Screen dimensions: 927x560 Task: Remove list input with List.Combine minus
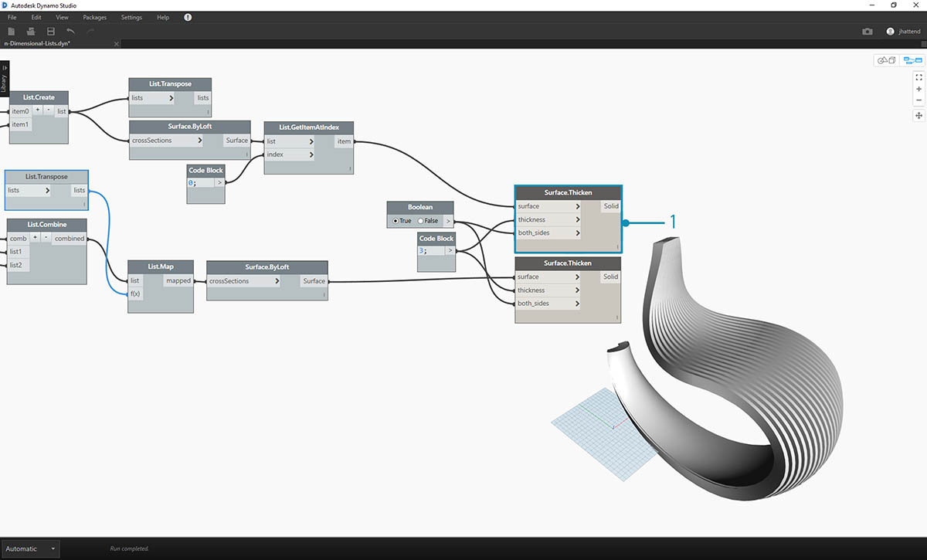[x=45, y=238]
